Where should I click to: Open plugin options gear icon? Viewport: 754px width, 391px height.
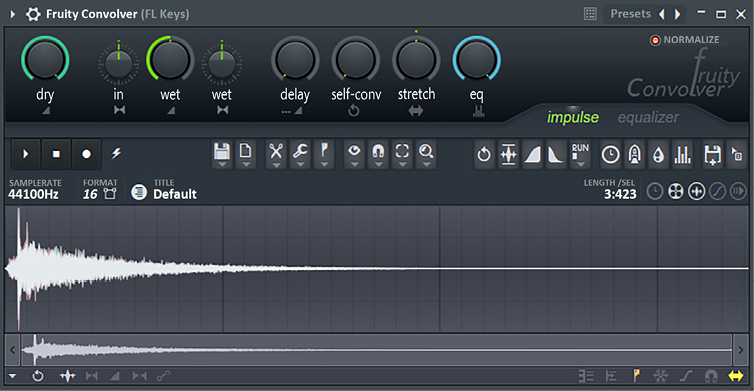point(33,14)
